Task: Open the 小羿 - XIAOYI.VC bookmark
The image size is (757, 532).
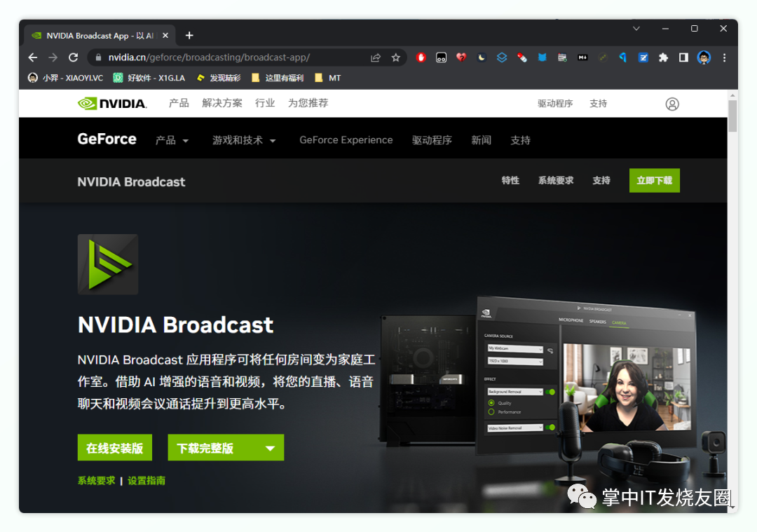Action: 66,78
